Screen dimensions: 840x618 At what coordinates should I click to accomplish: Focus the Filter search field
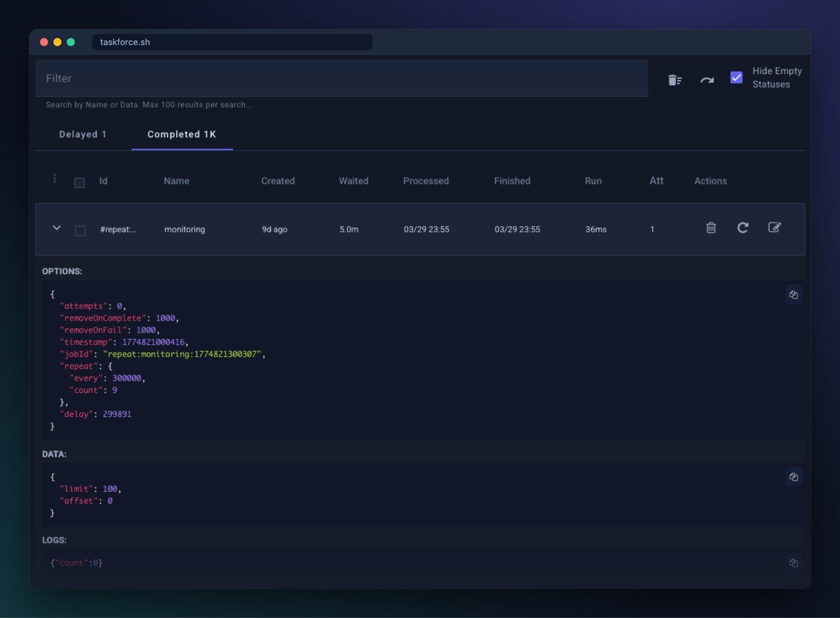click(342, 78)
